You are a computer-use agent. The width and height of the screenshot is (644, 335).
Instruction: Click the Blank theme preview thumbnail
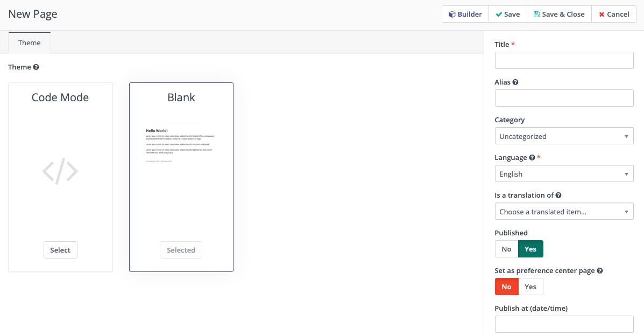point(181,145)
